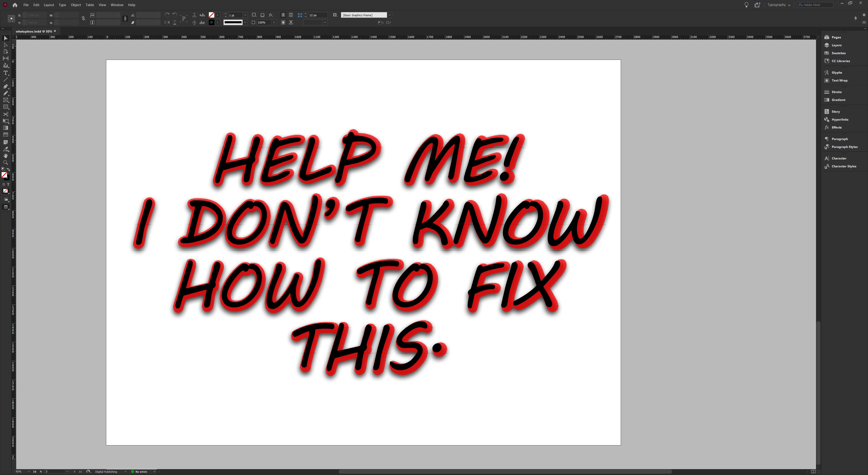Select the Scissors tool
Screen dimensions: 868x475
click(x=6, y=114)
